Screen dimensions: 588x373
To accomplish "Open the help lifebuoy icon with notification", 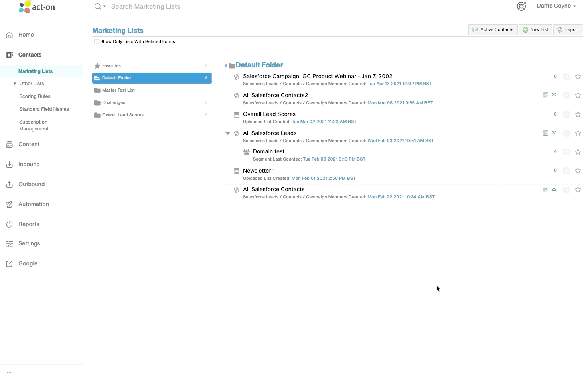I will coord(521,6).
